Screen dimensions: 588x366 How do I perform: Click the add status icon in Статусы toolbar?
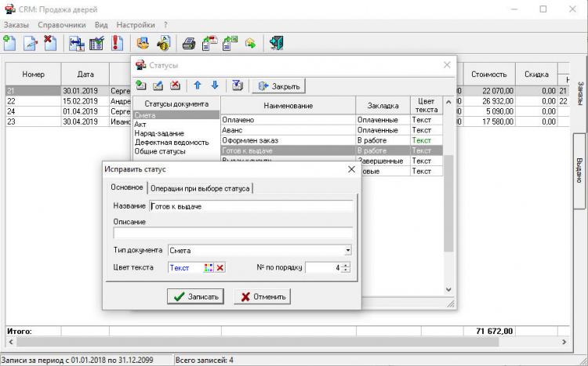(141, 85)
